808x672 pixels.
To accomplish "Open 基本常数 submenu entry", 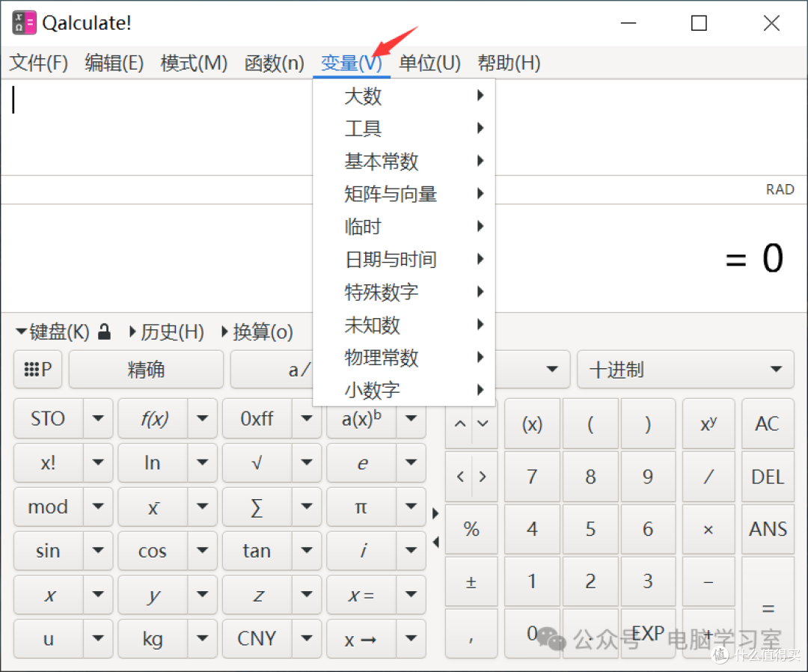I will (404, 162).
